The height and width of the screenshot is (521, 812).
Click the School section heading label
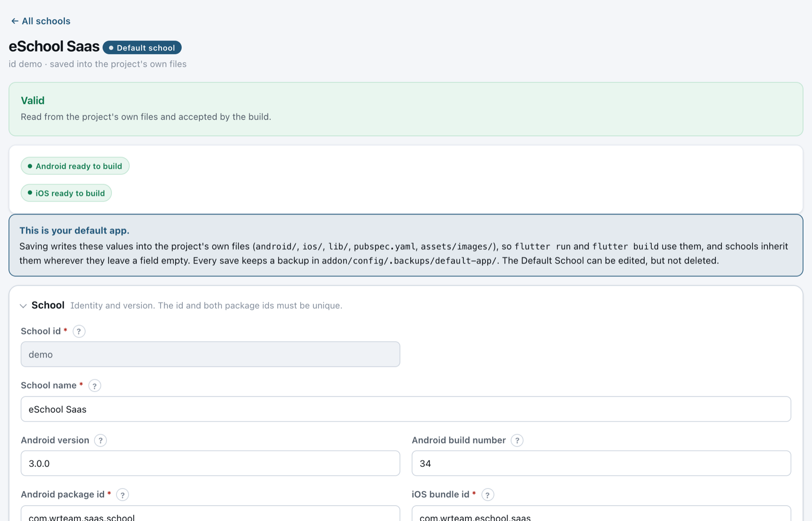pos(48,305)
